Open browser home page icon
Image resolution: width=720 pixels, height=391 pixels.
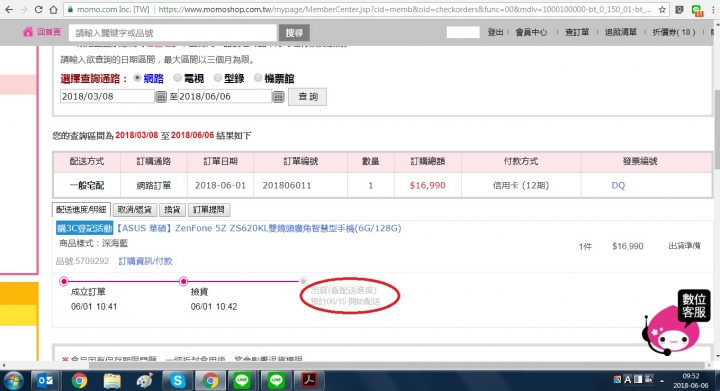(53, 9)
